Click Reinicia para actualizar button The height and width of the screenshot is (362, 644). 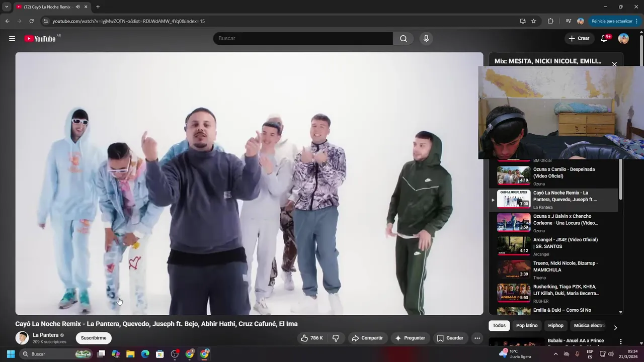point(612,21)
